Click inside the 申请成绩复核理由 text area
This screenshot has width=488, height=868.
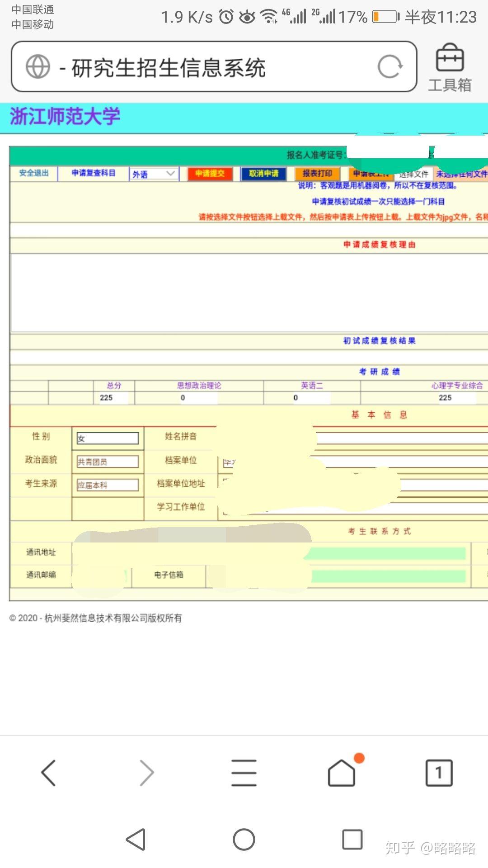249,292
